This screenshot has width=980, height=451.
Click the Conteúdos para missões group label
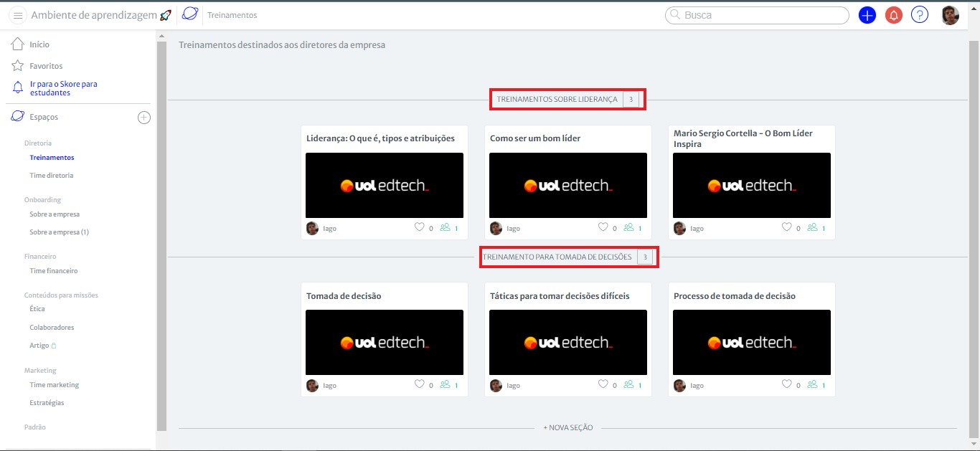click(61, 295)
